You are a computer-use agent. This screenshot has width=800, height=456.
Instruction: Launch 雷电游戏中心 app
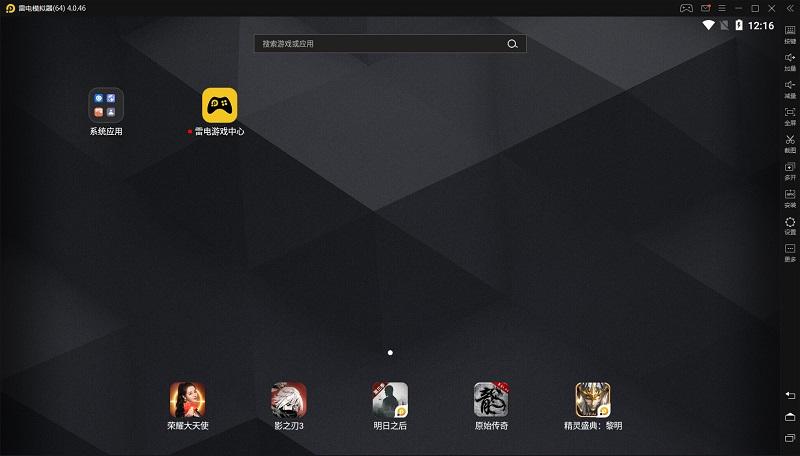pyautogui.click(x=219, y=105)
